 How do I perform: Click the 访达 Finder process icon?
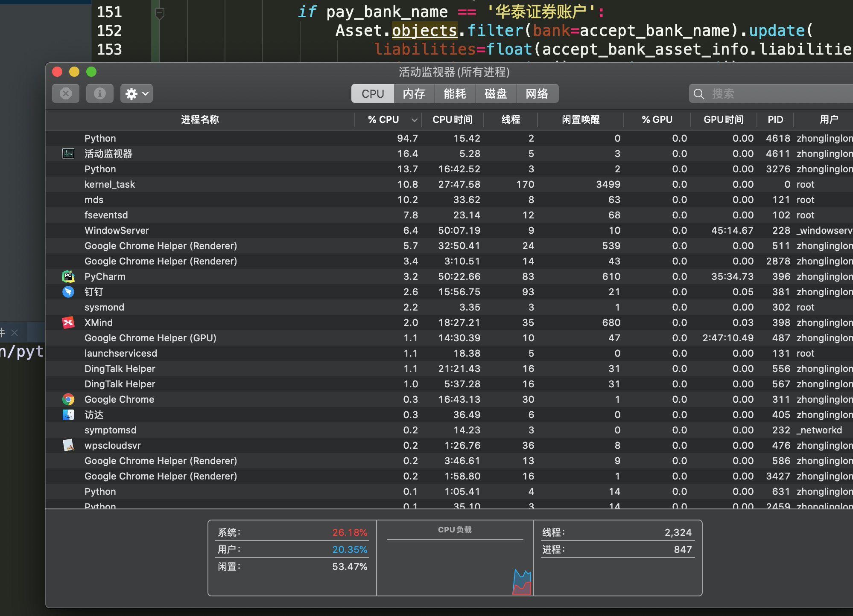[x=68, y=415]
